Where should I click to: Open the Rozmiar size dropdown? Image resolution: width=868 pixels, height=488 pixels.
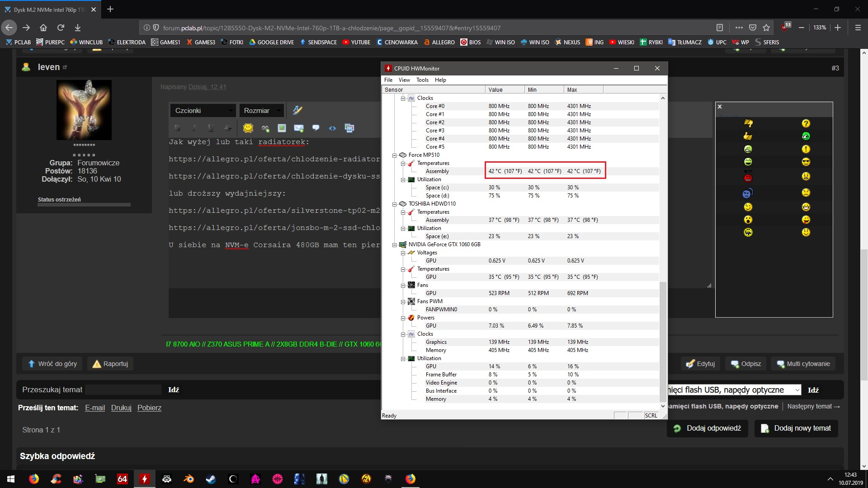tap(261, 110)
